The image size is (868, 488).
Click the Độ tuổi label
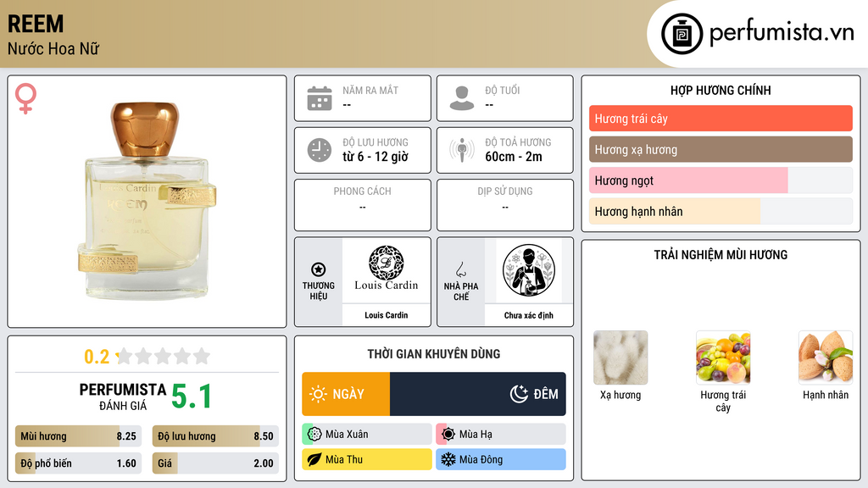point(502,90)
